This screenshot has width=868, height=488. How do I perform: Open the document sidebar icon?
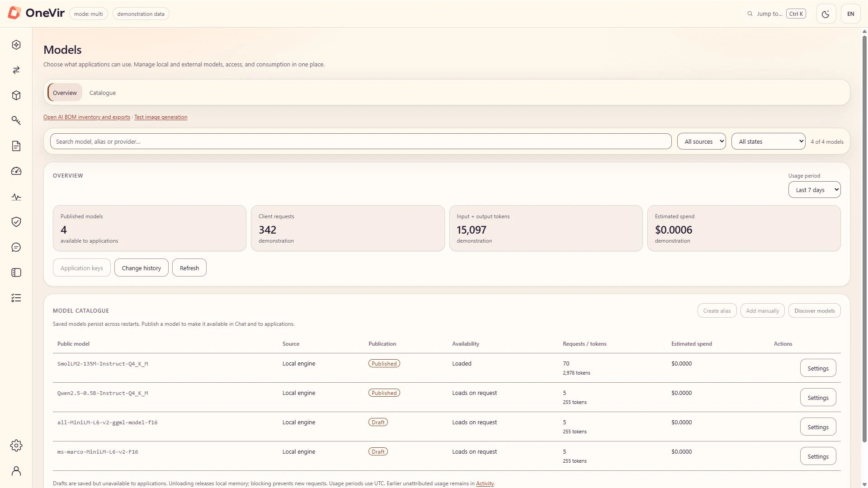[16, 146]
